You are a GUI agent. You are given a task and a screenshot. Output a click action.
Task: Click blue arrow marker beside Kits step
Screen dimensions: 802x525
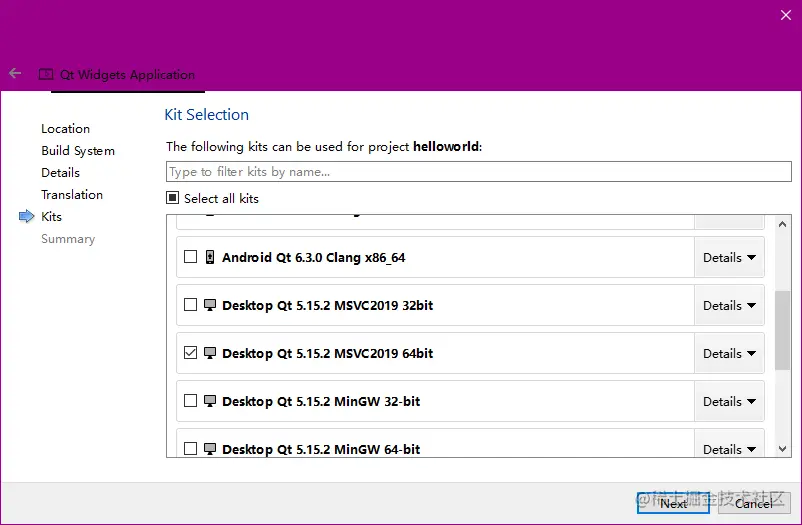(x=27, y=216)
